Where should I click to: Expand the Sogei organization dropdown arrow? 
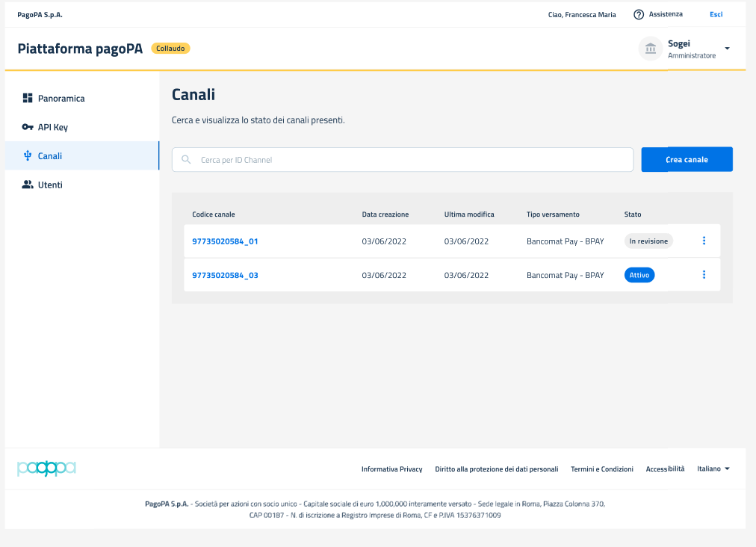coord(727,49)
